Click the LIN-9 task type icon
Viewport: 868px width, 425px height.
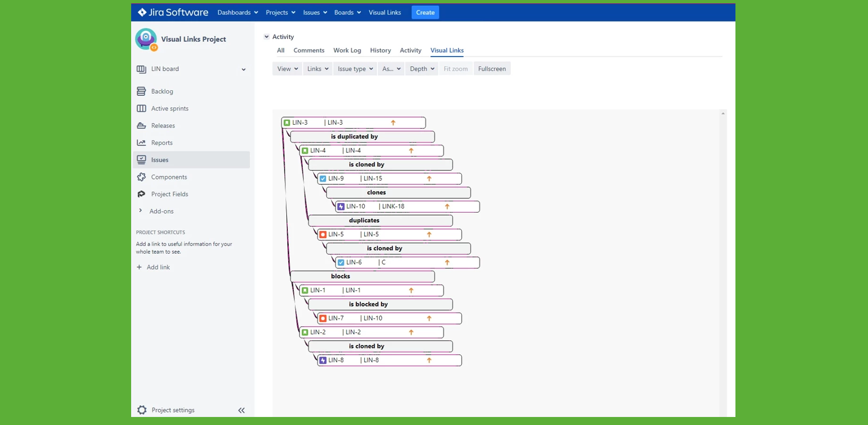coord(323,178)
